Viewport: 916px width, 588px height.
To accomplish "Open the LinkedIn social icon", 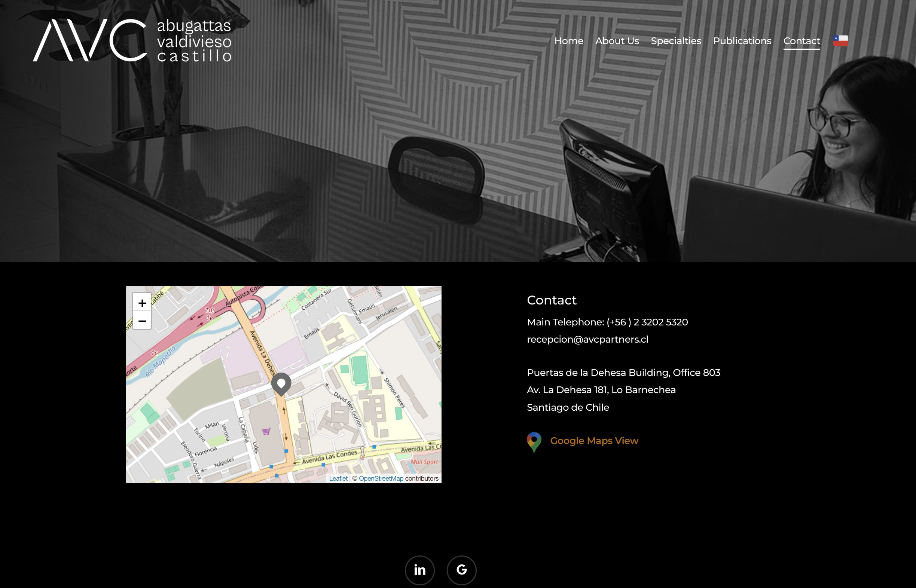I will (x=420, y=570).
